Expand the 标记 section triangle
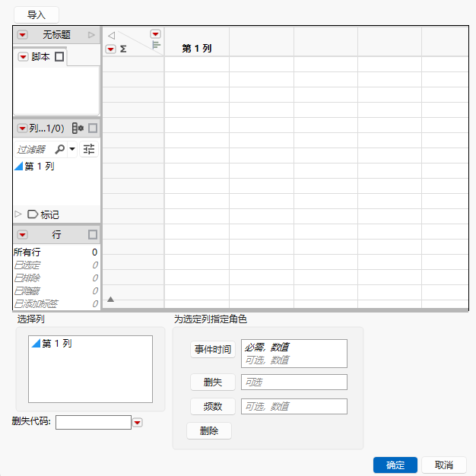The width and height of the screenshot is (476, 476). pos(18,214)
